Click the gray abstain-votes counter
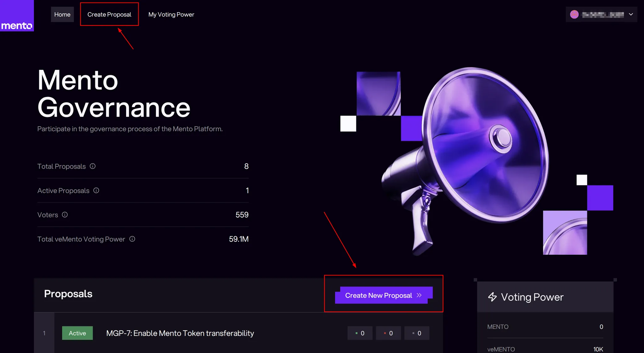The height and width of the screenshot is (353, 644). [x=417, y=333]
